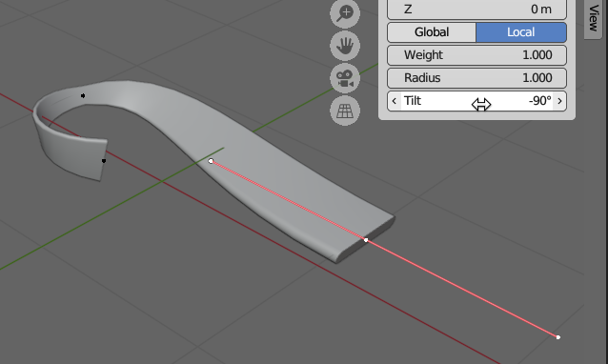
Task: Click the red selected curve segment
Action: 461,289
